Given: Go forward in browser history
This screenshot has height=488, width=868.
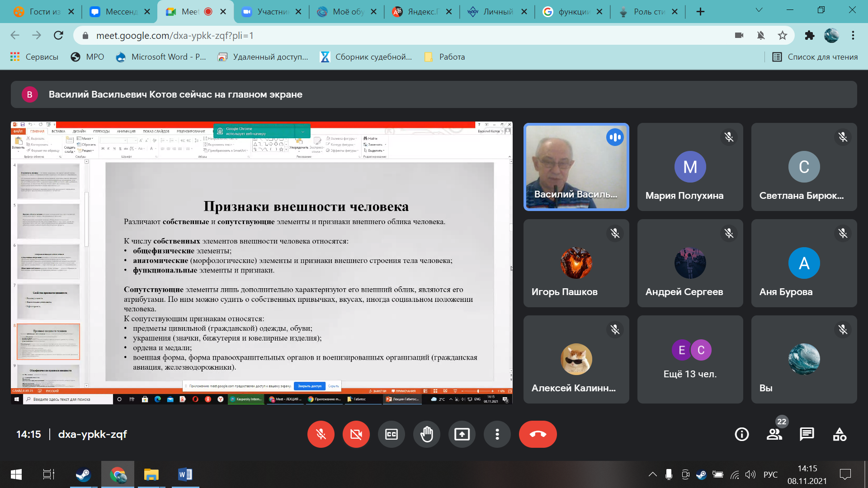Looking at the screenshot, I should (37, 35).
